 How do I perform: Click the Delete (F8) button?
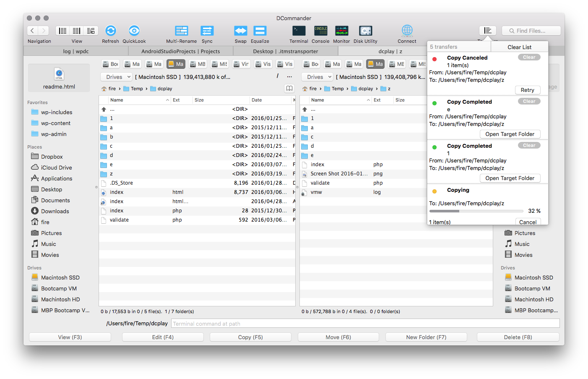tap(518, 337)
